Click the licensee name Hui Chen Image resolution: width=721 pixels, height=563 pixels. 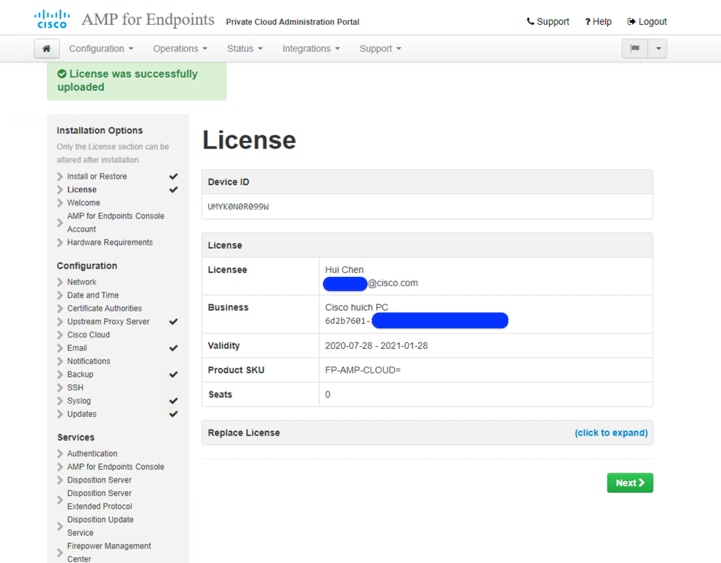click(x=344, y=270)
